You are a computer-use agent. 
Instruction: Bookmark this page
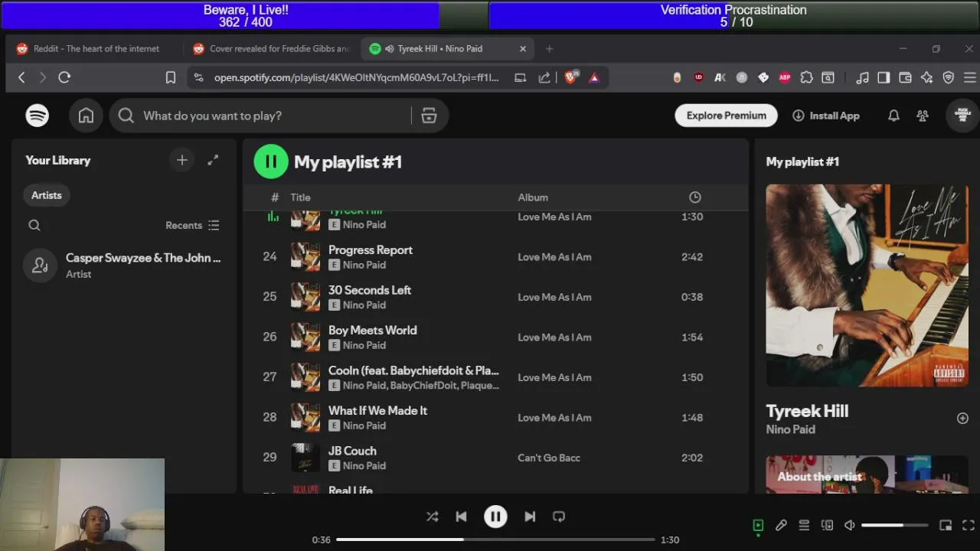171,77
